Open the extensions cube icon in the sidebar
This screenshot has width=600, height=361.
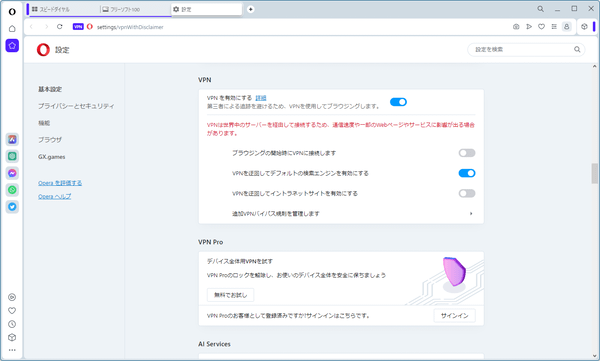click(x=12, y=337)
